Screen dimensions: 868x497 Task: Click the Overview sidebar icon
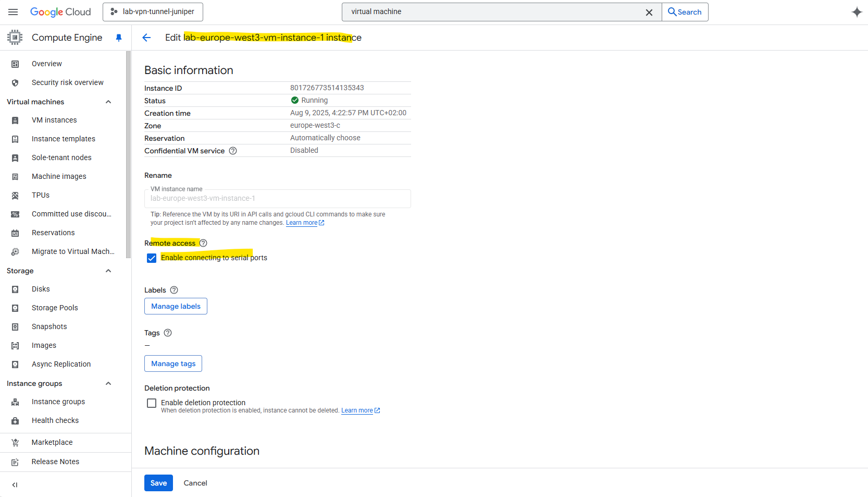pyautogui.click(x=15, y=64)
